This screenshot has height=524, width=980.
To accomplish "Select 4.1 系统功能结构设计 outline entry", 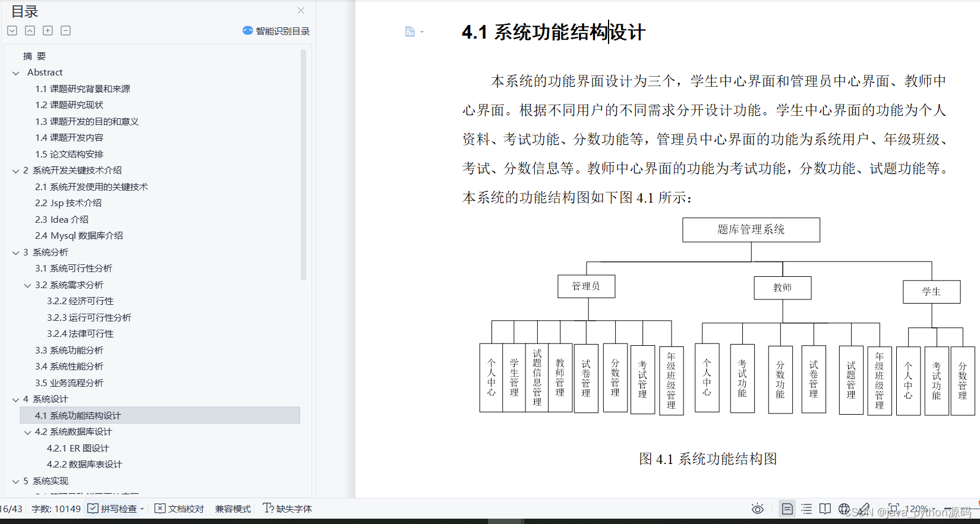I will click(160, 415).
